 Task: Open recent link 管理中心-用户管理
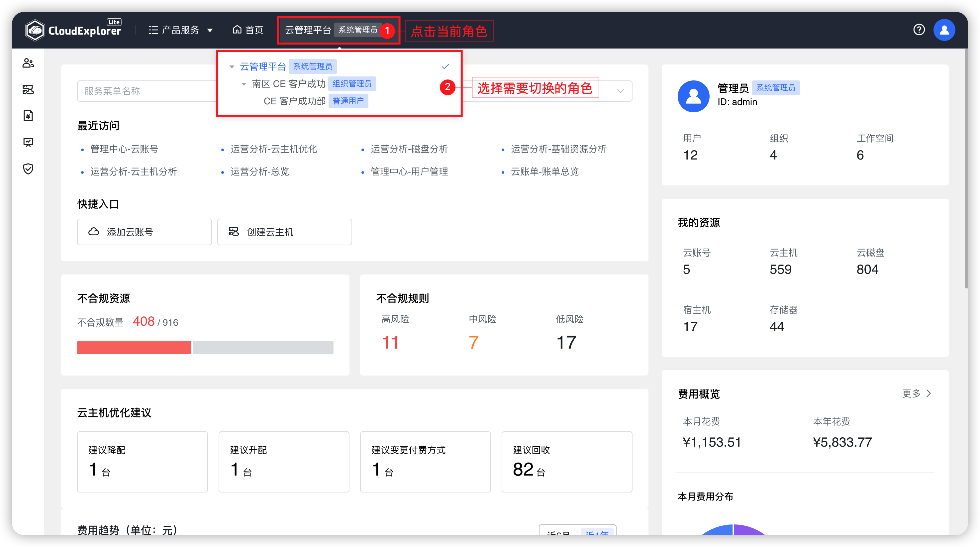(409, 172)
